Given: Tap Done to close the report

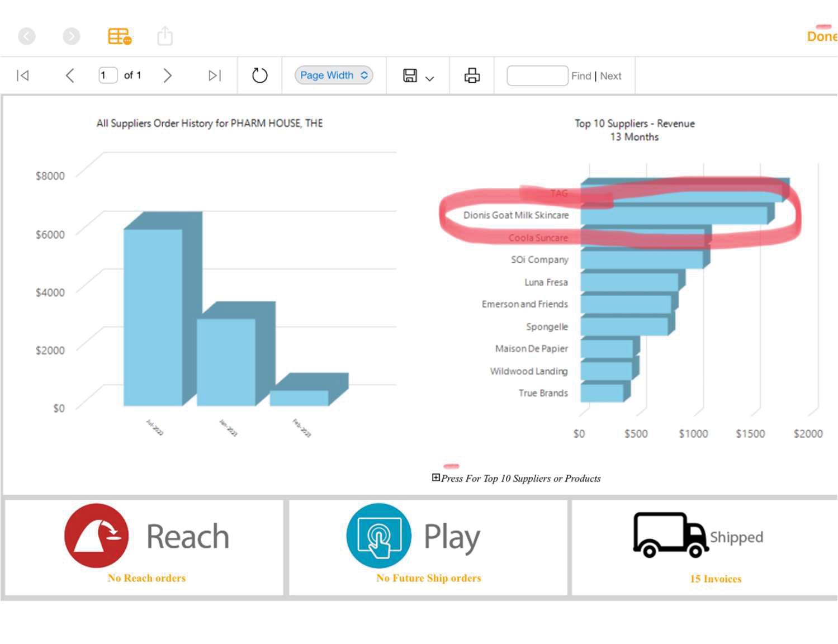Looking at the screenshot, I should click(x=822, y=36).
